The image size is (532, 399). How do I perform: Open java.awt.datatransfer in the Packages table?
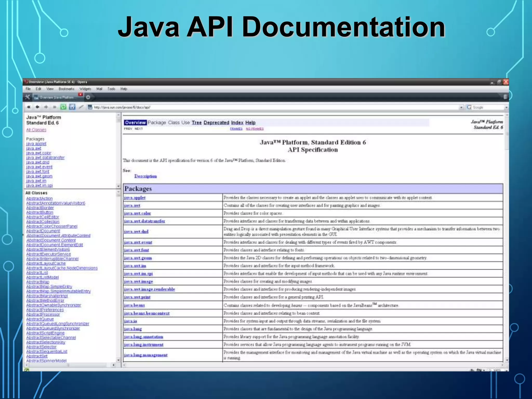click(144, 221)
